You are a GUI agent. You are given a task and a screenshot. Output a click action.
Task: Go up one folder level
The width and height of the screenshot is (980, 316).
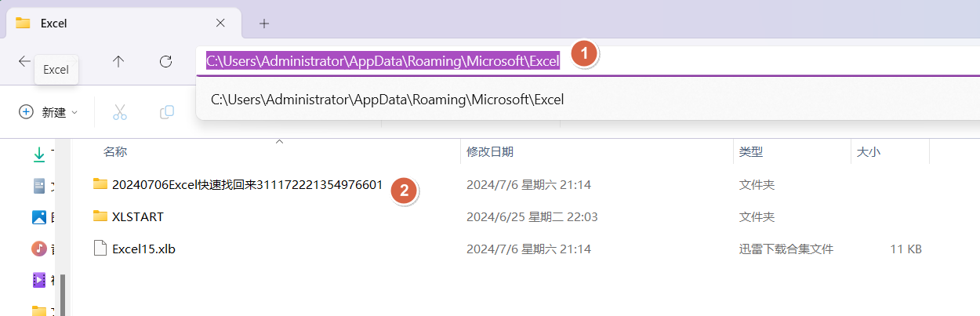[x=118, y=61]
